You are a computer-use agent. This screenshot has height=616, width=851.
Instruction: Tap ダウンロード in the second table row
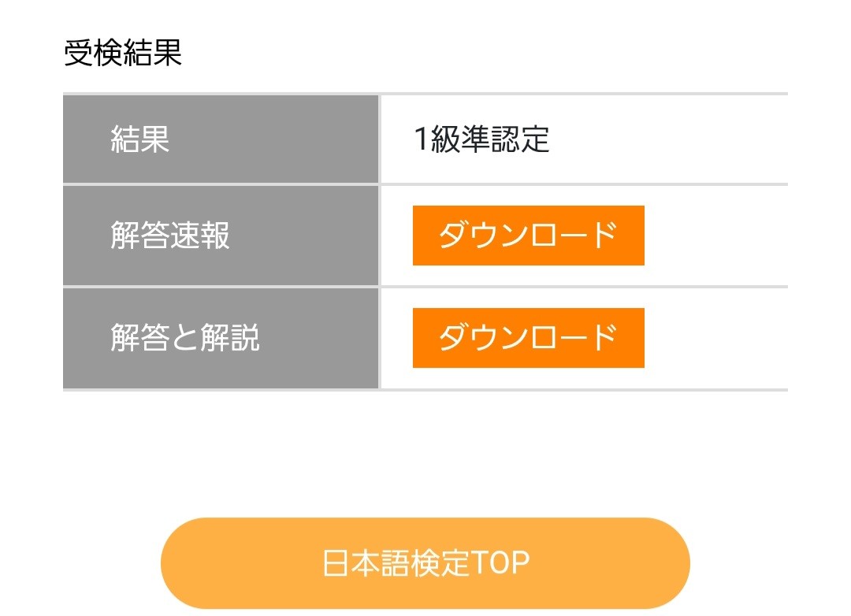click(528, 236)
